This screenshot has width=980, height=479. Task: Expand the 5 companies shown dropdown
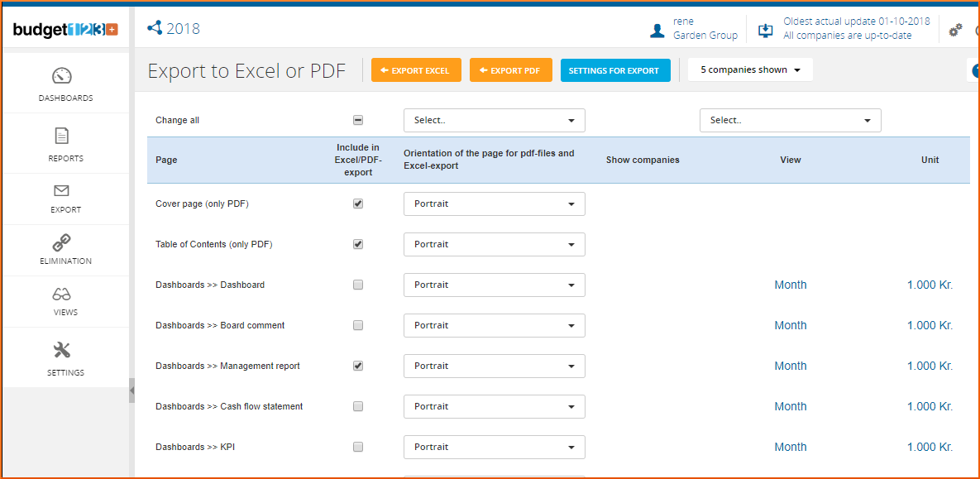[x=750, y=70]
